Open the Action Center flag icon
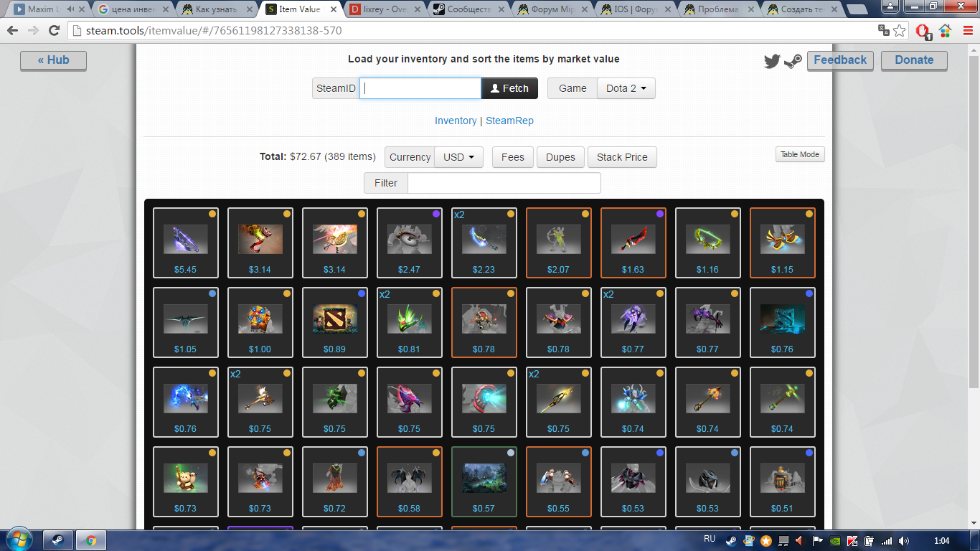 817,541
